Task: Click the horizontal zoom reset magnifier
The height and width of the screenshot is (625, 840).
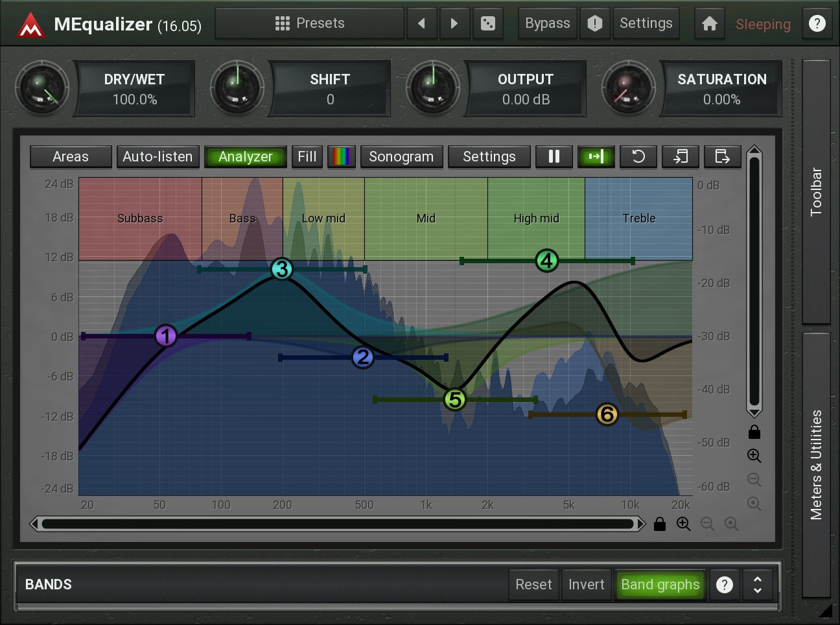Action: pos(732,524)
